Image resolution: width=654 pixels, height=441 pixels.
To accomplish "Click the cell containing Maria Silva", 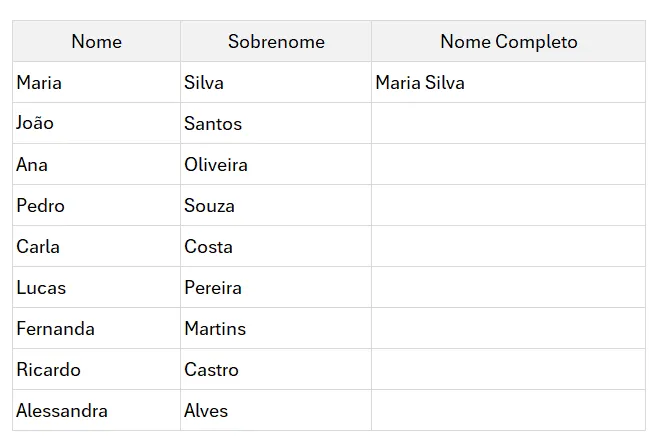I will tap(508, 82).
